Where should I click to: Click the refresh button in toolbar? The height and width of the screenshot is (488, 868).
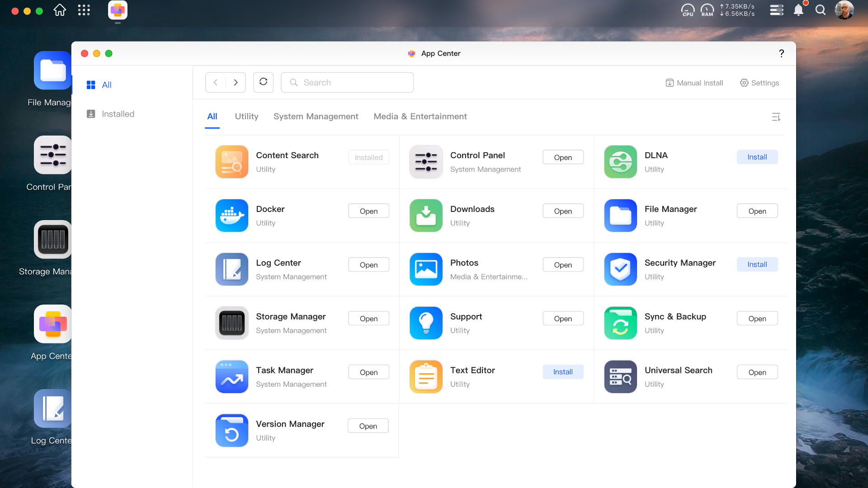[264, 82]
